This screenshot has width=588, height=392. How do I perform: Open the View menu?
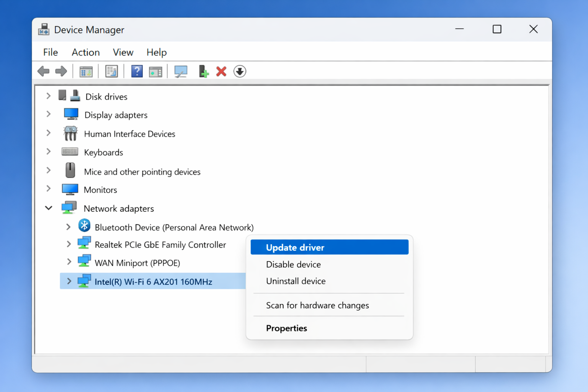coord(122,52)
